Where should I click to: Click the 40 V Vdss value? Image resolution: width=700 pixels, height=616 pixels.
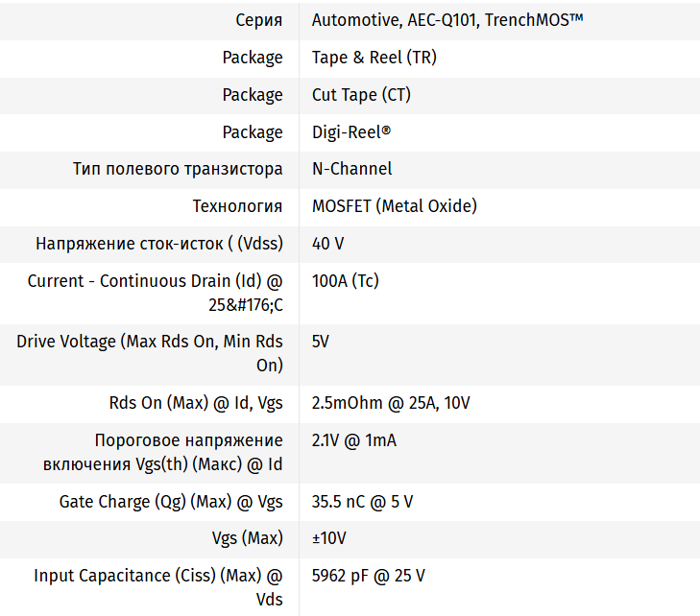(327, 244)
